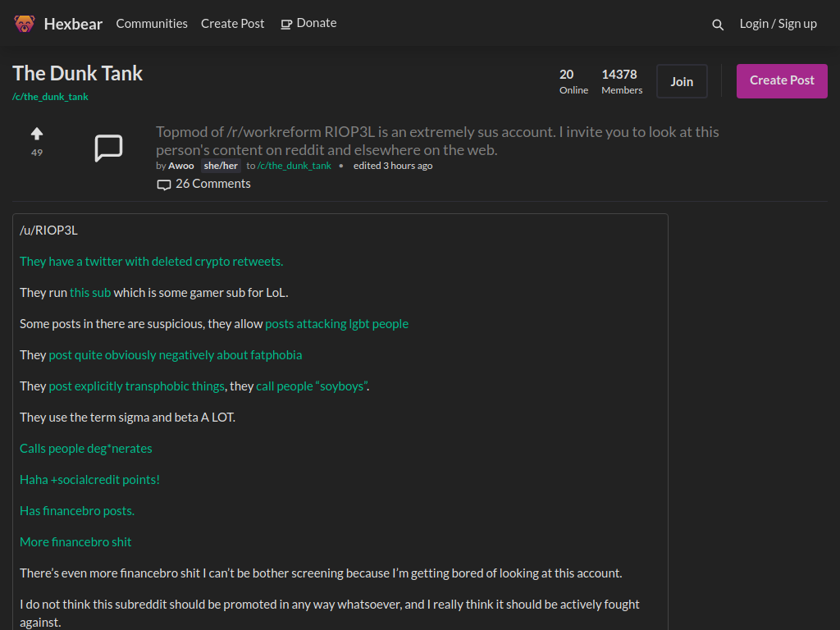This screenshot has height=630, width=840.
Task: Click the coffee cup Donate icon
Action: coord(286,24)
